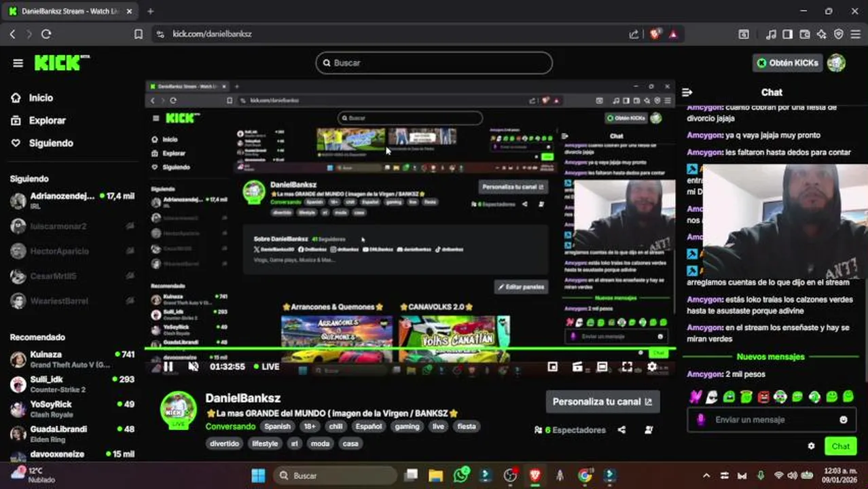Click the KICK logo
868x489 pixels.
61,62
